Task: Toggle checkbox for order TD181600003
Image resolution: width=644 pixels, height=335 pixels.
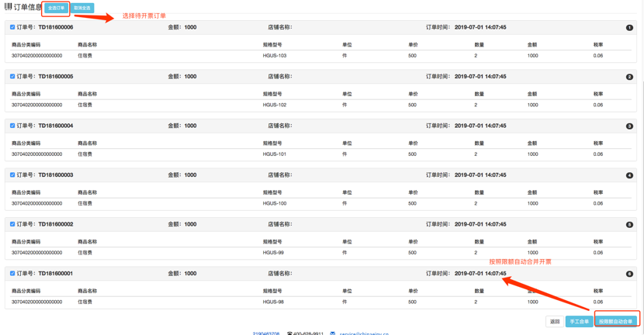Action: tap(12, 175)
